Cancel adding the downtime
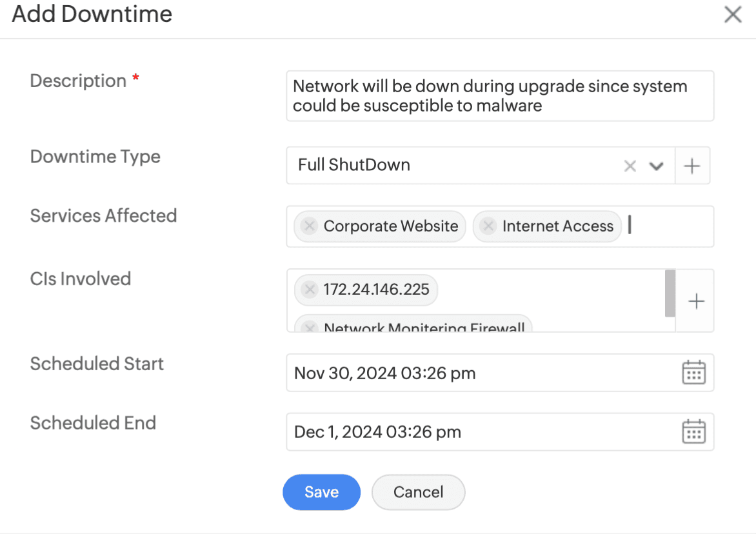The image size is (756, 534). coord(418,492)
